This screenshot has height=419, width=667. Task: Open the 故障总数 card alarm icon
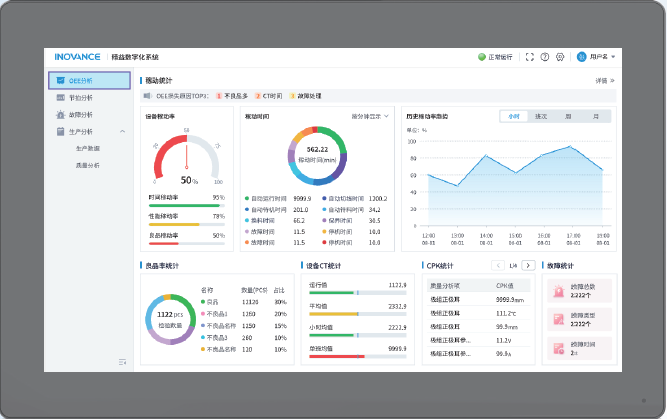click(559, 291)
